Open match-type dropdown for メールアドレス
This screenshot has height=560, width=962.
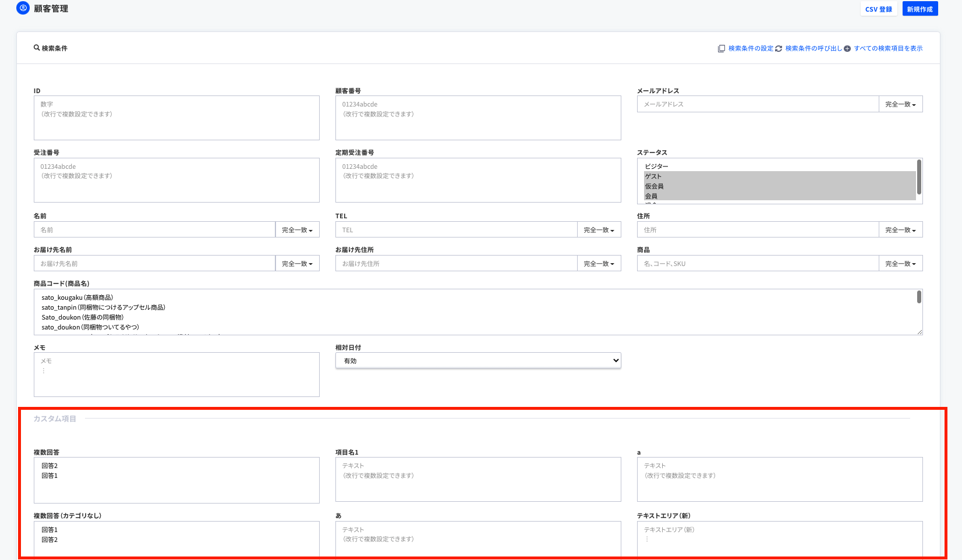[900, 104]
